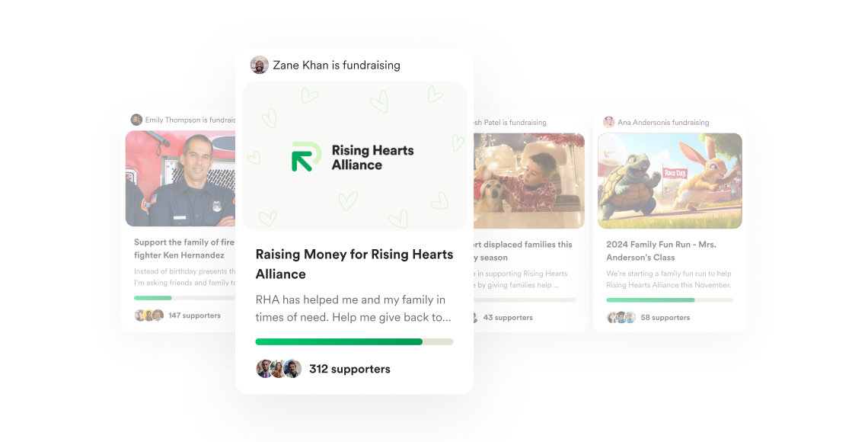
Task: Click supporter avatars beside 147 supporters
Action: [149, 315]
